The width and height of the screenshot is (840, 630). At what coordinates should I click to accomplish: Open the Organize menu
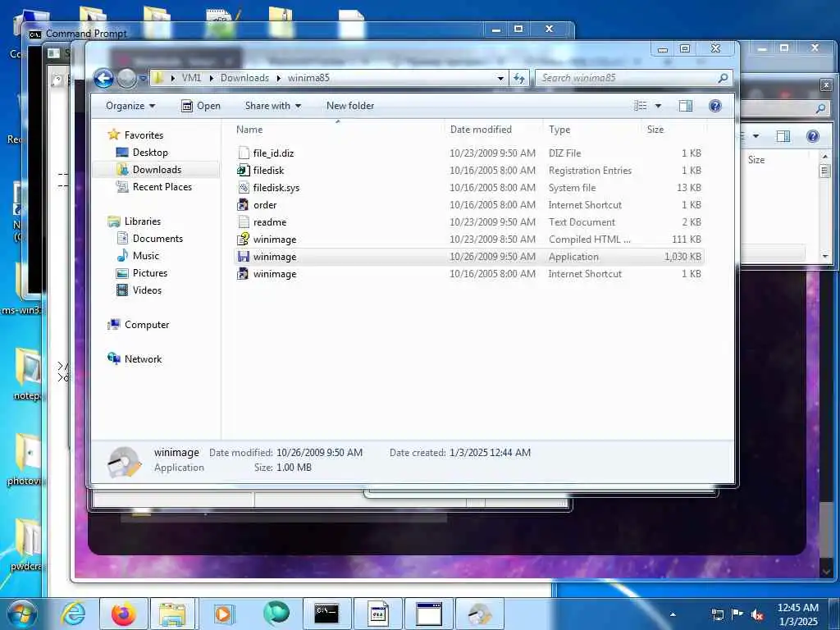point(130,106)
